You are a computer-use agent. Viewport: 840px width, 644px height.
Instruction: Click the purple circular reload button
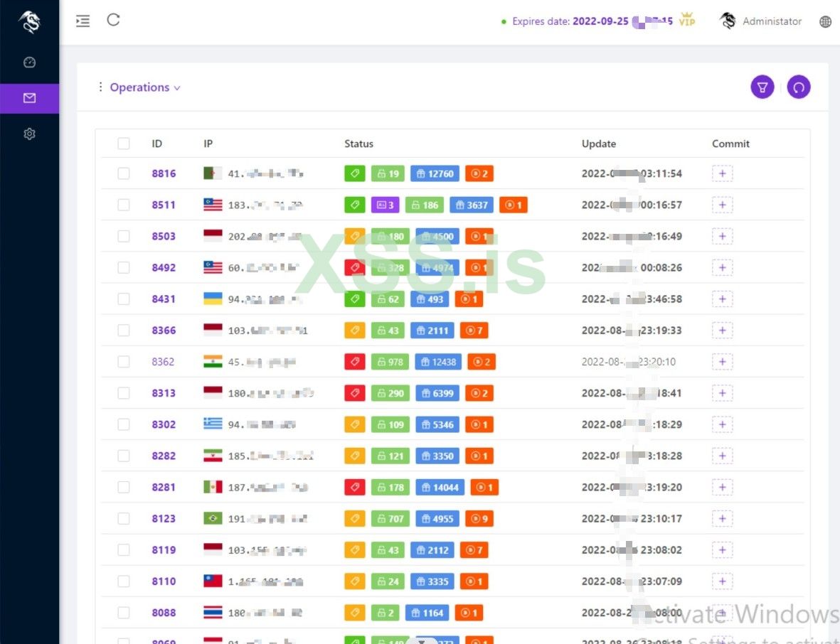799,87
